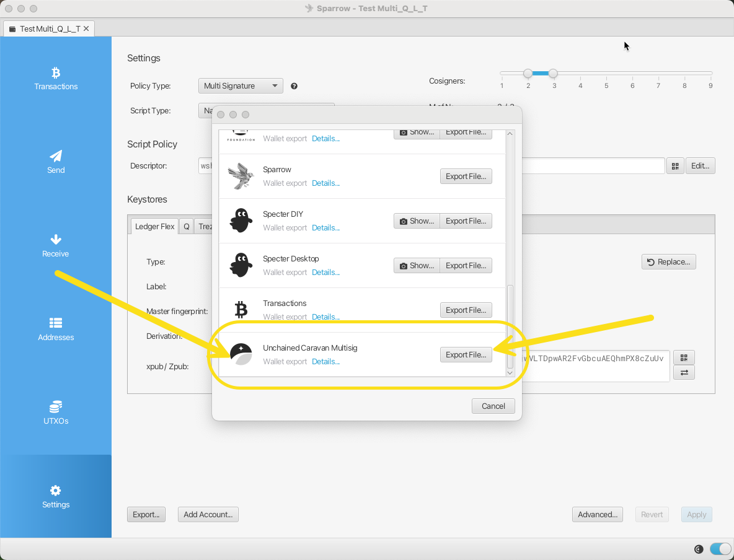734x560 pixels.
Task: Go to the Send section
Action: [56, 162]
